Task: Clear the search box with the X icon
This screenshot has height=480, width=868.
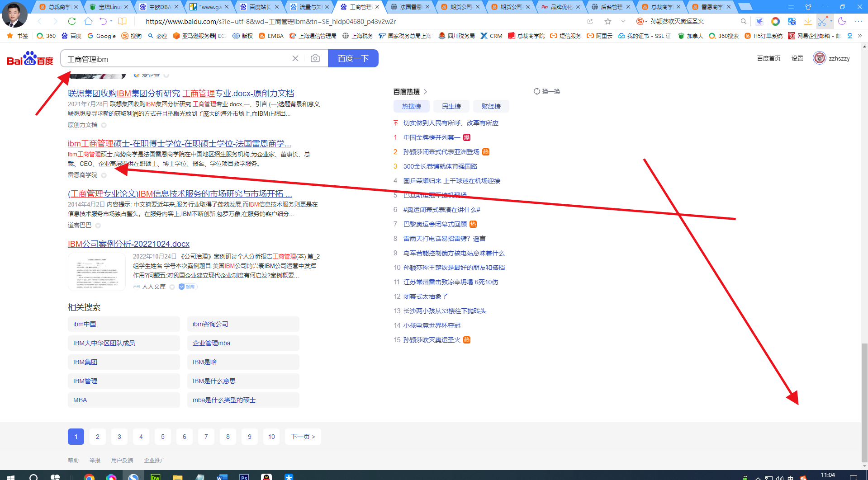Action: [x=296, y=58]
